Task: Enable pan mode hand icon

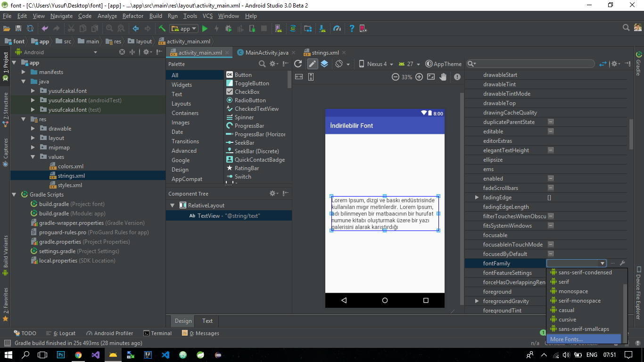Action: tap(443, 77)
